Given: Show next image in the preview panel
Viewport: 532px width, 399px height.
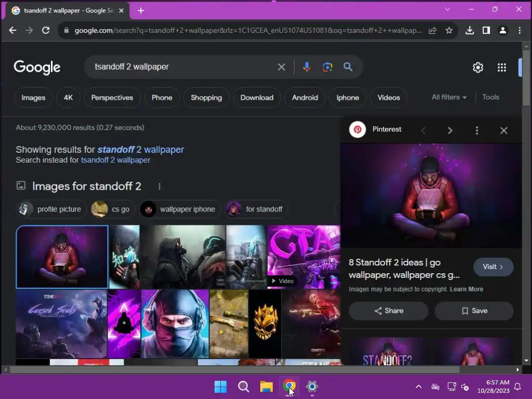Looking at the screenshot, I should [450, 130].
